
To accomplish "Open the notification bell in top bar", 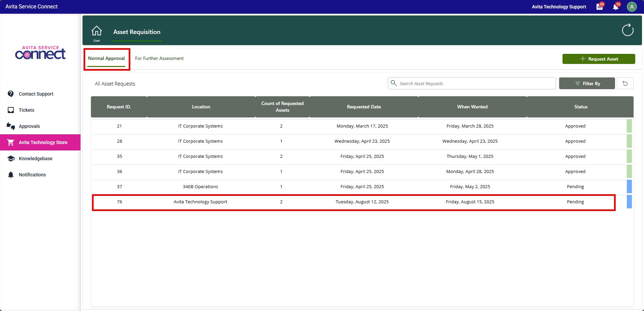I will point(616,7).
